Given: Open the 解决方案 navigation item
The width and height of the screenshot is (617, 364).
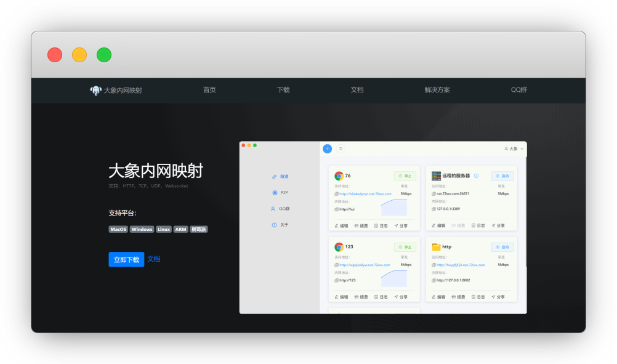Looking at the screenshot, I should point(437,90).
